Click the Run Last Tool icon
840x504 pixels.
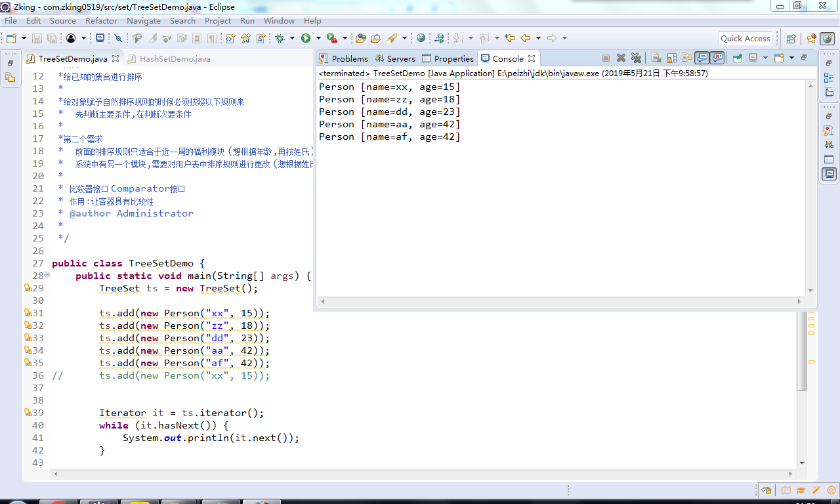click(x=333, y=38)
